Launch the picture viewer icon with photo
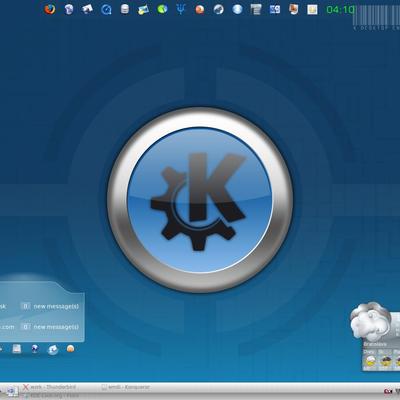This screenshot has width=400, height=400. pos(143,9)
